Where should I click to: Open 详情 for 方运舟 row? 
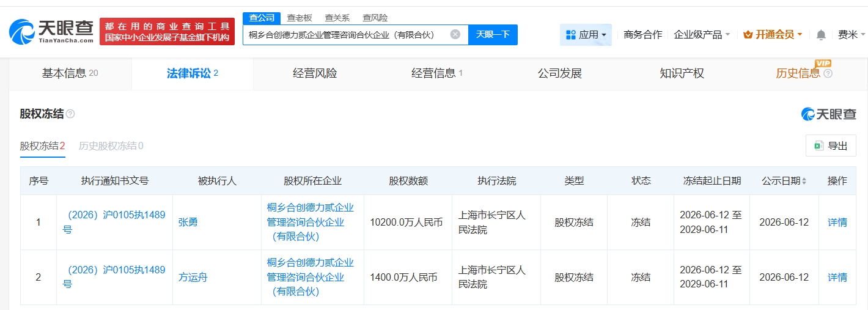837,278
